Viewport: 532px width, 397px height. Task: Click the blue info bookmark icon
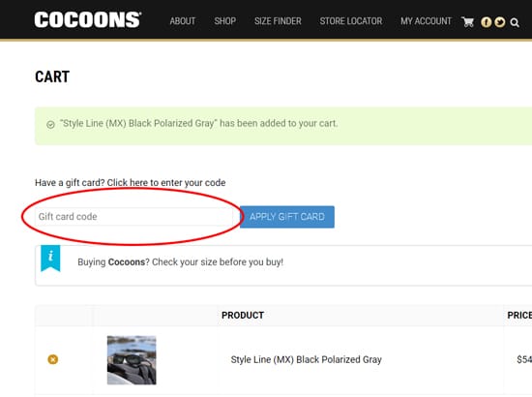(50, 259)
